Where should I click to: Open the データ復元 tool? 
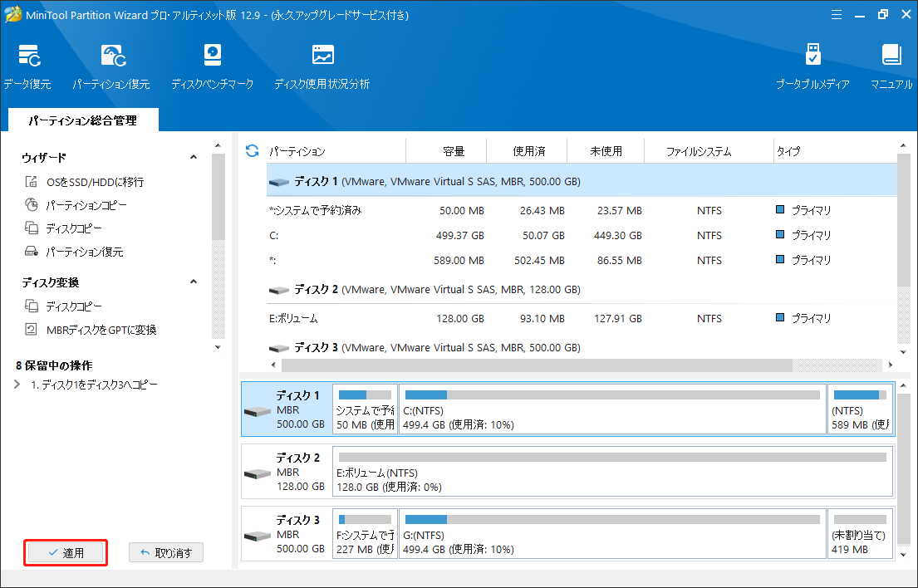(27, 66)
